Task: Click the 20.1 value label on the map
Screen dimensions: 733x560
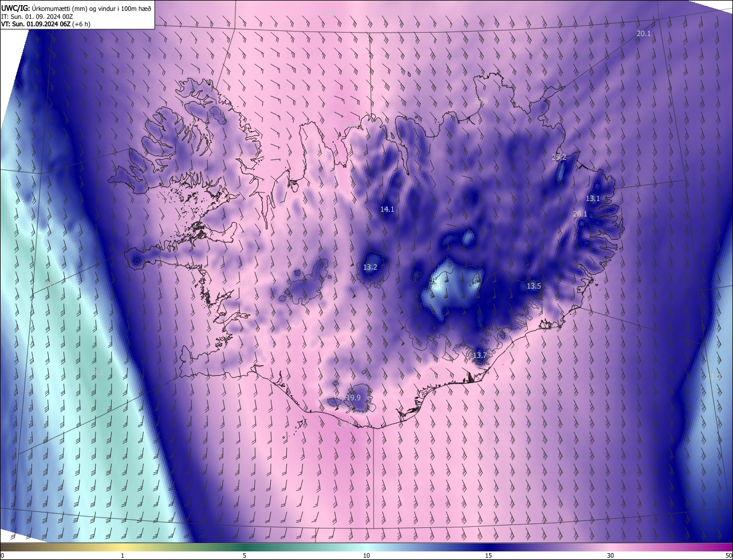Action: pyautogui.click(x=644, y=34)
